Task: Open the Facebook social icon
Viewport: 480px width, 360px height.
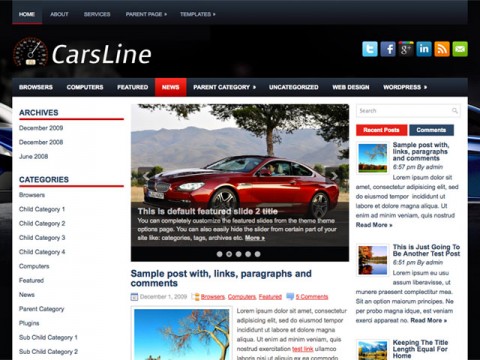Action: pos(388,49)
